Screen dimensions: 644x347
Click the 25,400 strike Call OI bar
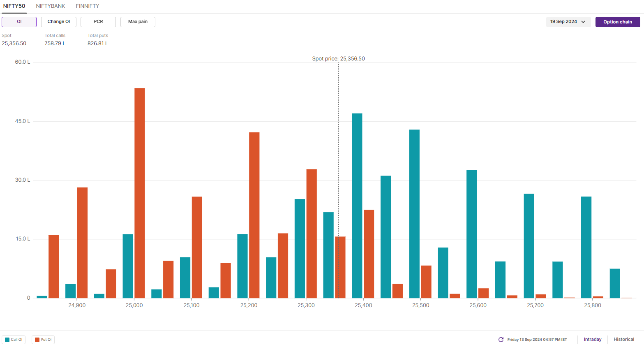pyautogui.click(x=357, y=206)
